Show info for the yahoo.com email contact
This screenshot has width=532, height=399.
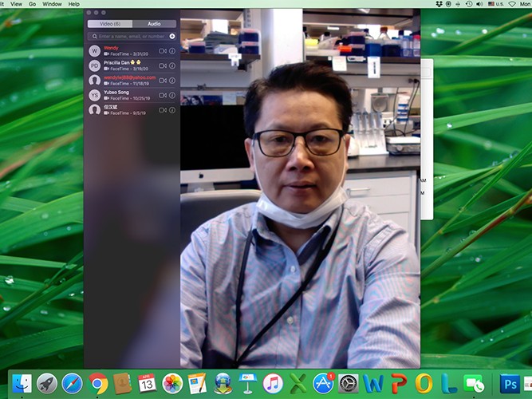click(172, 81)
